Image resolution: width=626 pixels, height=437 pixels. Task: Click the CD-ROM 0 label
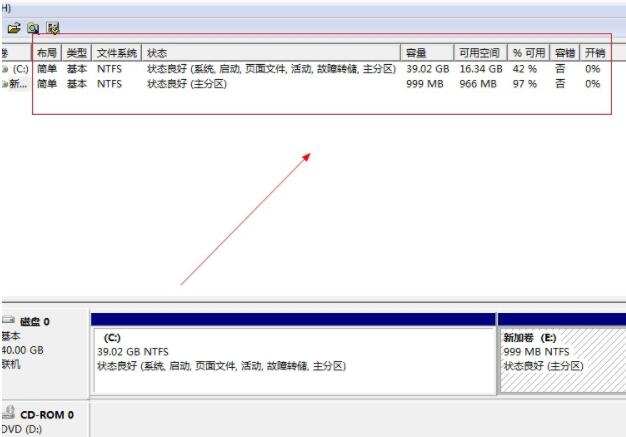coord(47,415)
